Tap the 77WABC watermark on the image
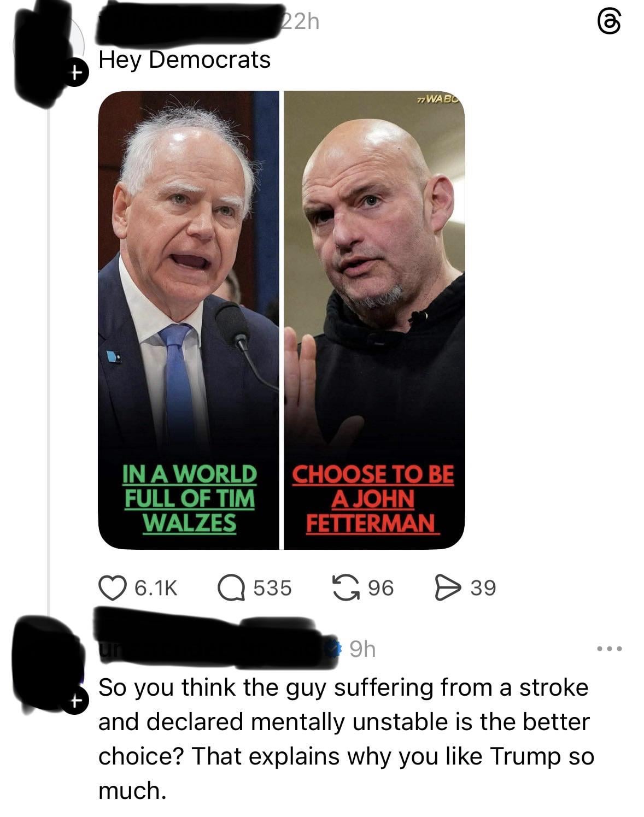The width and height of the screenshot is (644, 817). [x=439, y=100]
